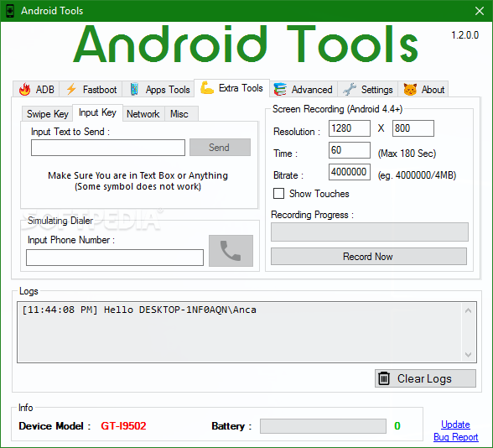Open the Network sub-tab
The height and width of the screenshot is (448, 493).
pos(143,113)
